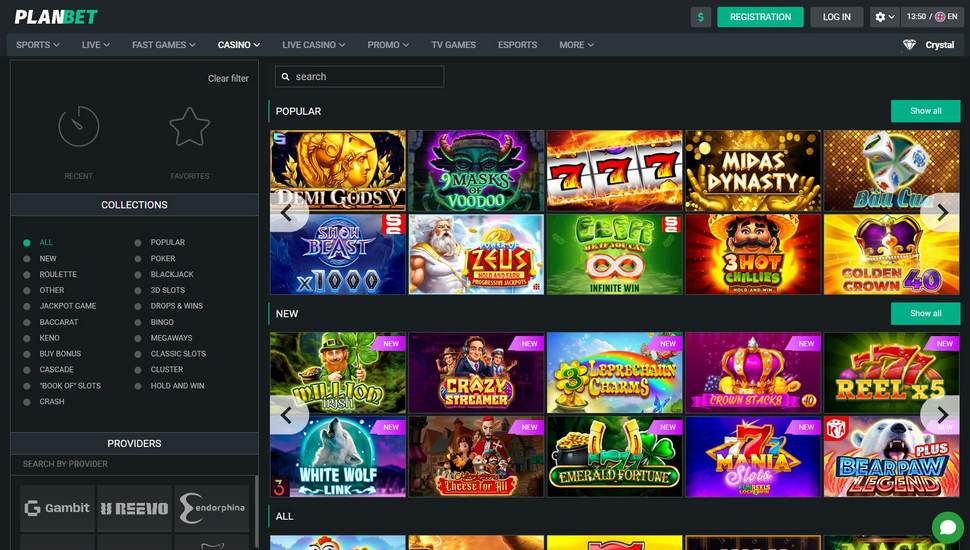Focus the game search field

(359, 77)
